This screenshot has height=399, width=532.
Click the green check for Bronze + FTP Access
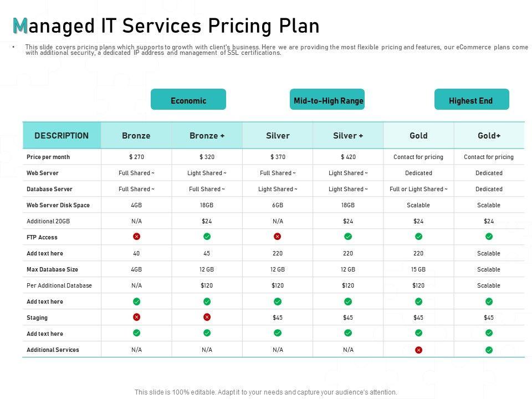[207, 237]
